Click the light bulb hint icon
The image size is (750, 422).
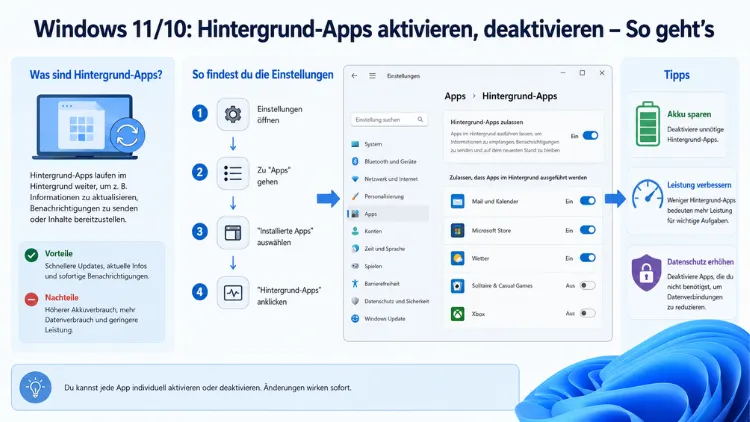[x=35, y=387]
